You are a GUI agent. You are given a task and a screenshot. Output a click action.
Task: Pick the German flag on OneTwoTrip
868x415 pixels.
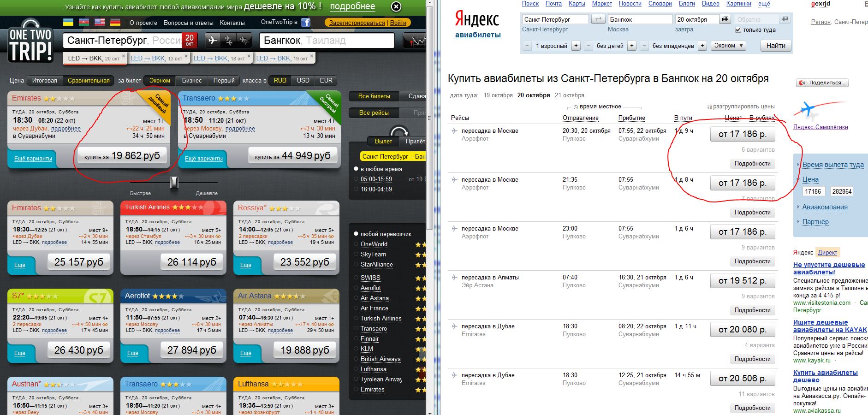[x=115, y=22]
